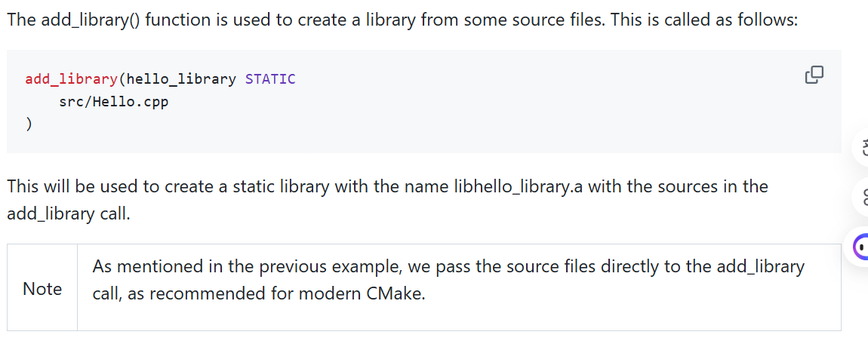
Task: Click hello_library in the code block
Action: pos(181,79)
